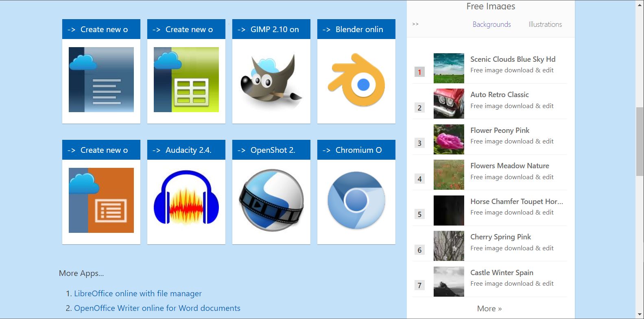Click the 'OpenShot 2.' card header
The width and height of the screenshot is (644, 319).
[271, 150]
